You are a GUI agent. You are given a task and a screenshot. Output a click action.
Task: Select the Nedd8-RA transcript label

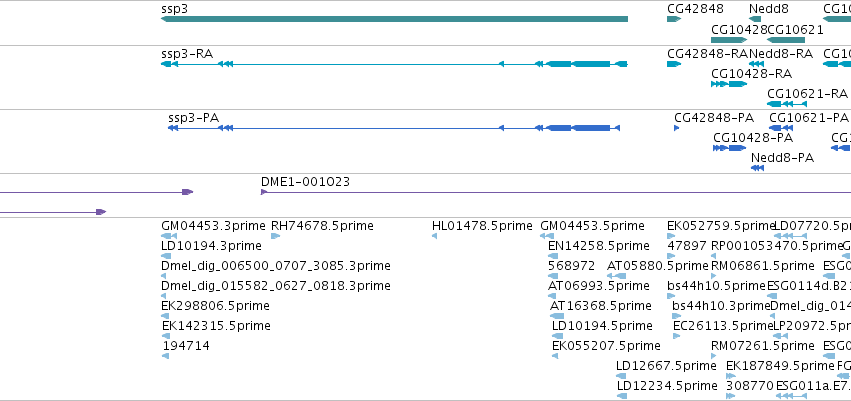pos(781,53)
